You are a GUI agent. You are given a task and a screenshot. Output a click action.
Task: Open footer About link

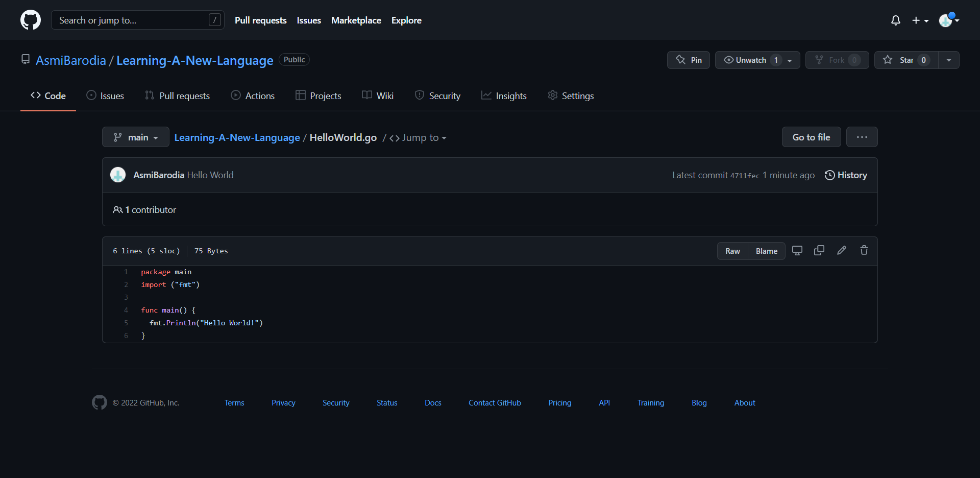pyautogui.click(x=745, y=403)
